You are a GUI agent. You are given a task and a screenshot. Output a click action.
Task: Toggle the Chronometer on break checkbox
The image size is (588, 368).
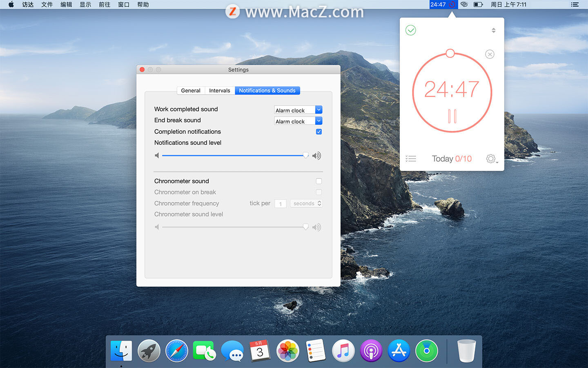click(x=319, y=192)
